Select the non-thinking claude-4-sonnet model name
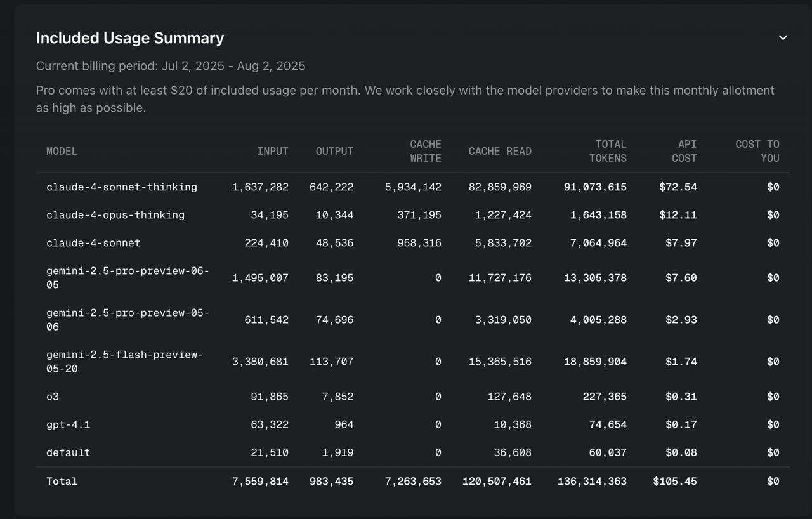 tap(93, 243)
